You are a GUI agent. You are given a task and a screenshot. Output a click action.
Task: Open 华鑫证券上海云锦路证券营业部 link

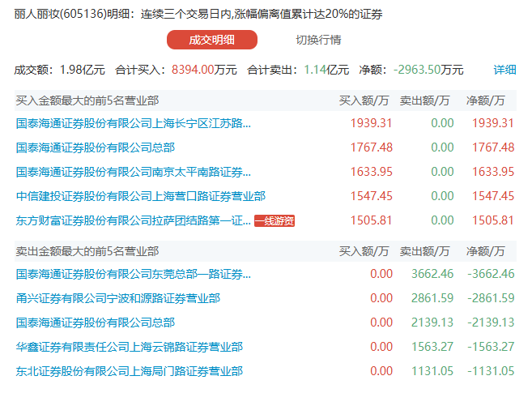click(130, 347)
